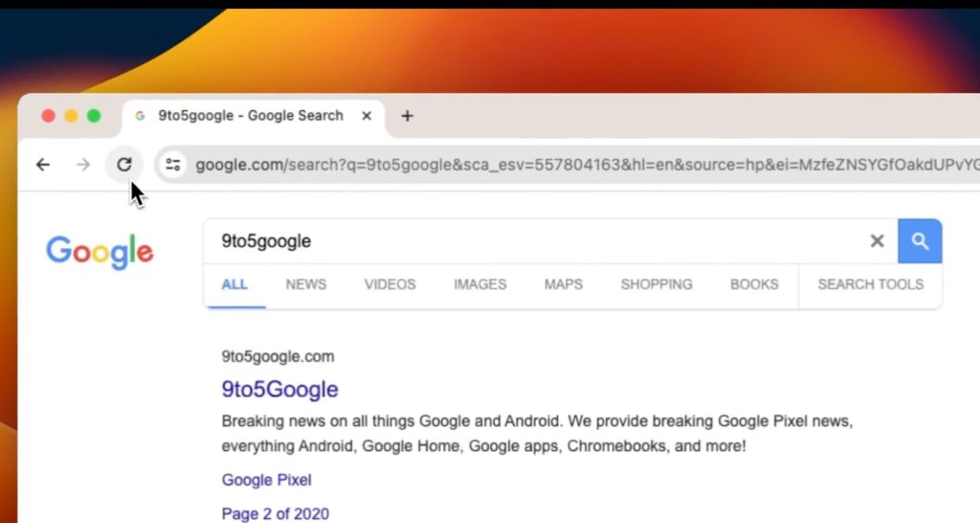
Task: Expand the Search Tools options
Action: (870, 284)
